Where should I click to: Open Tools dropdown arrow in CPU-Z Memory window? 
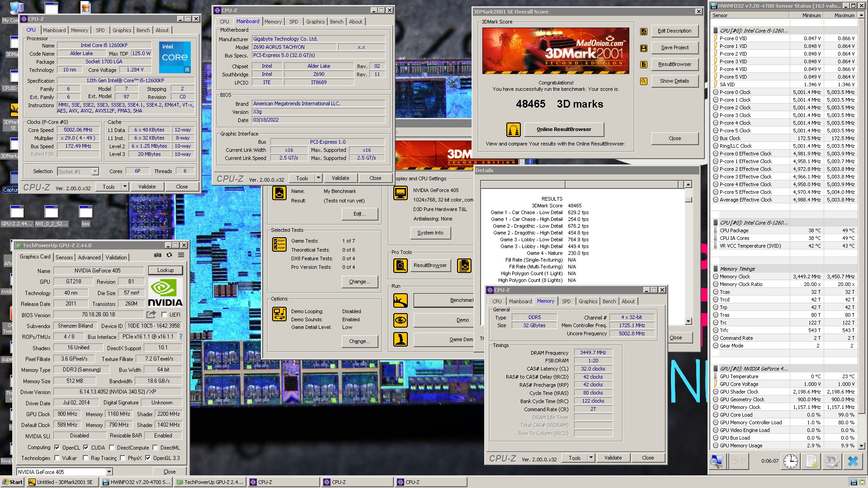591,458
